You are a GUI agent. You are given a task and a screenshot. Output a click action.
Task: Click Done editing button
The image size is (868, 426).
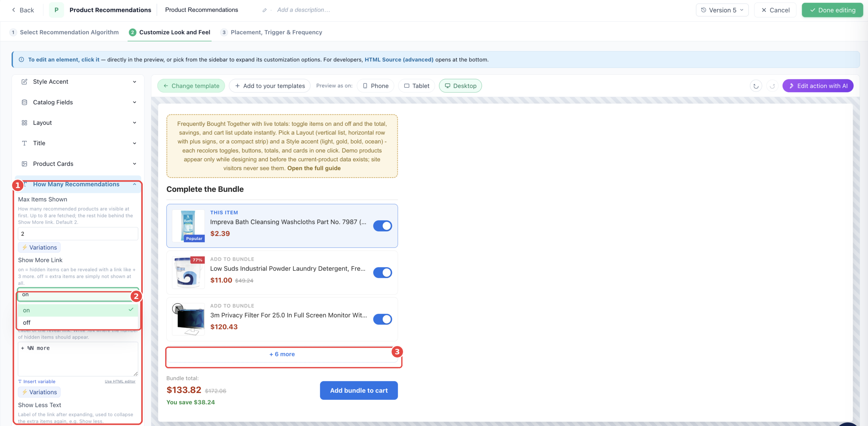coord(832,10)
